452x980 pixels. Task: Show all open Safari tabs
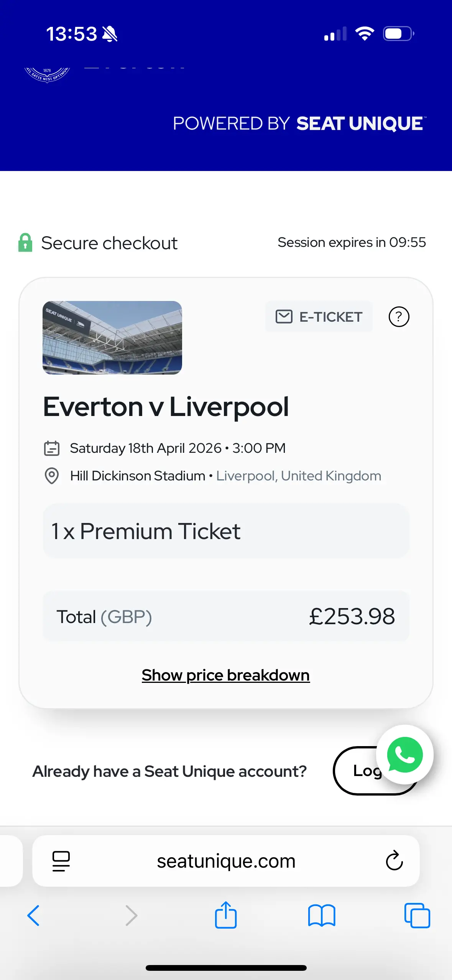(x=417, y=915)
